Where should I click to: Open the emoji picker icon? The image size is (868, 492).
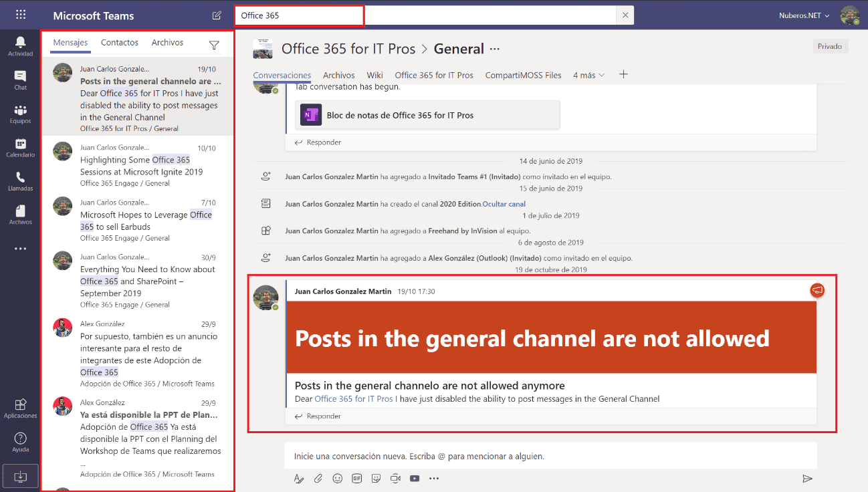pyautogui.click(x=338, y=478)
